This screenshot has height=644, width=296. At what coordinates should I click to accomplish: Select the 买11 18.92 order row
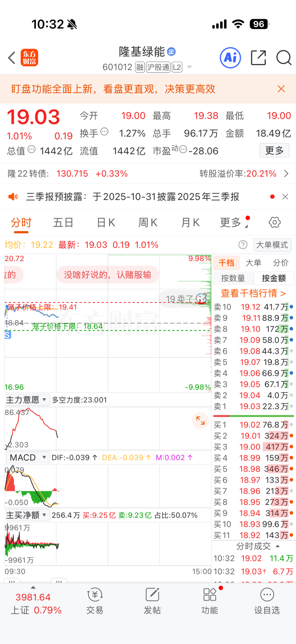click(253, 535)
